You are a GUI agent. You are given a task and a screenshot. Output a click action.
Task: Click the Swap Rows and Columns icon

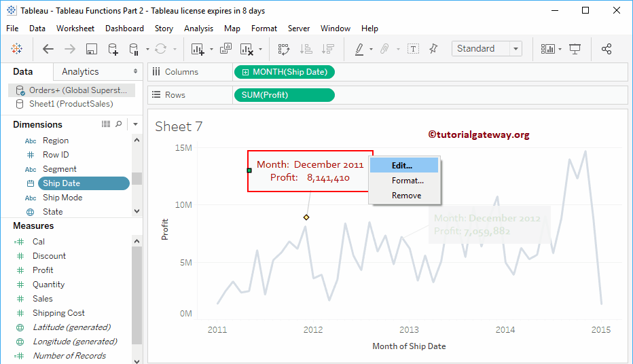284,49
